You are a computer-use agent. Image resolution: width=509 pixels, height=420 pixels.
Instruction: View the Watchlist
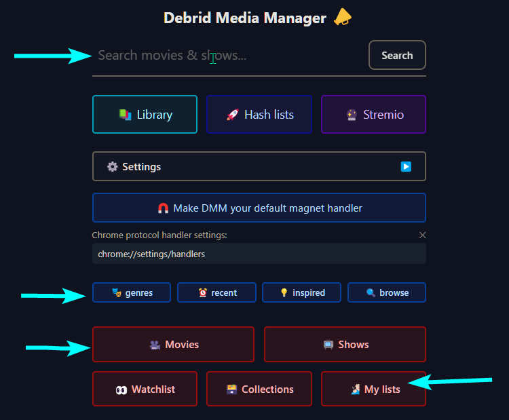pyautogui.click(x=145, y=389)
